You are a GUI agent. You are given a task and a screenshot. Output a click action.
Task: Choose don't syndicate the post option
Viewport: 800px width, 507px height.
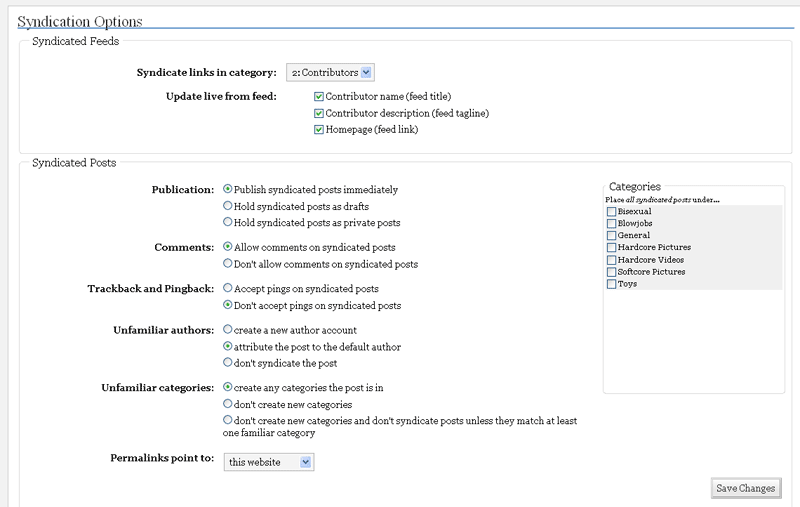228,363
